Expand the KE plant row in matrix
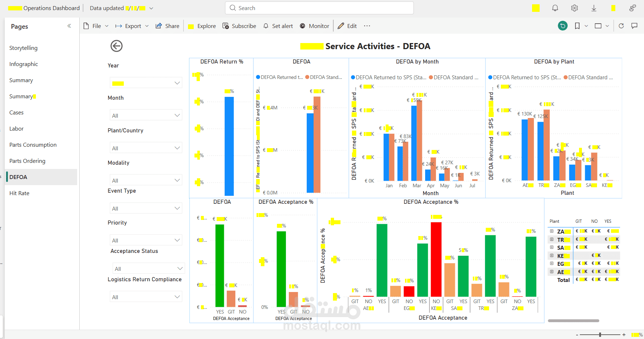Screen dimensions: 644x339 click(552, 255)
